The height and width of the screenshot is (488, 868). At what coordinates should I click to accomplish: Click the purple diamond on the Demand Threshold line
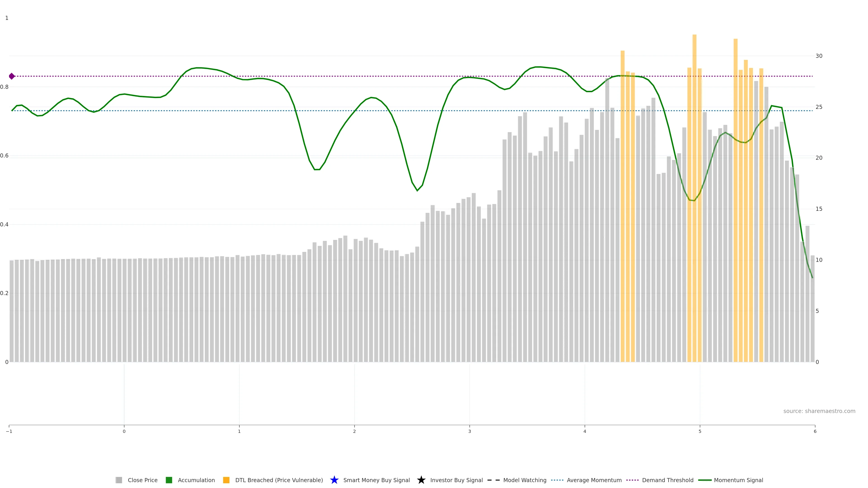tap(12, 76)
